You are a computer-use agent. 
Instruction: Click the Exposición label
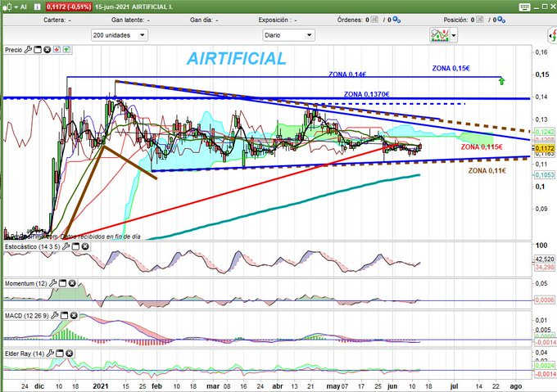tap(274, 20)
